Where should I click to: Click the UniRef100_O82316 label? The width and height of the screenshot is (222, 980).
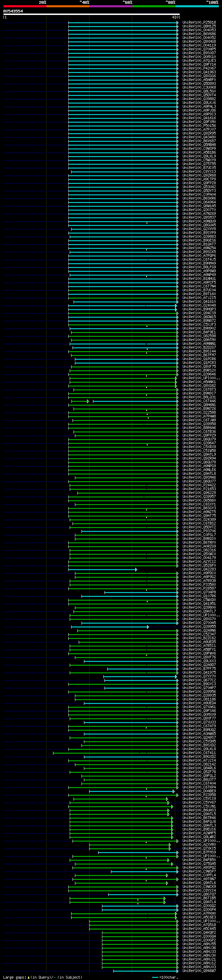pyautogui.click(x=199, y=550)
